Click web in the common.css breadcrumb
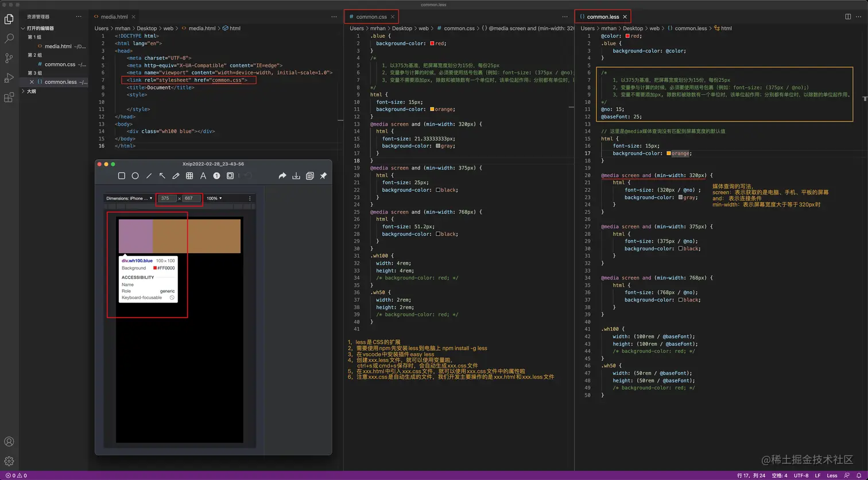868x480 pixels. (424, 28)
